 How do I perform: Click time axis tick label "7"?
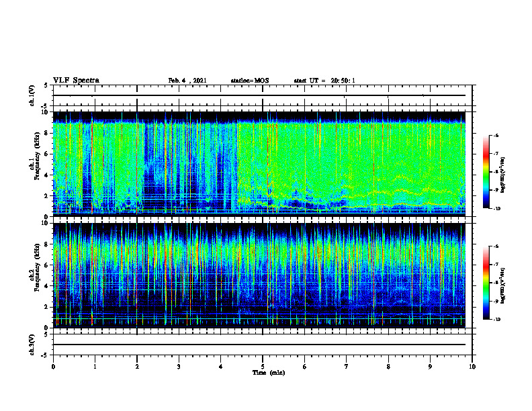click(347, 367)
